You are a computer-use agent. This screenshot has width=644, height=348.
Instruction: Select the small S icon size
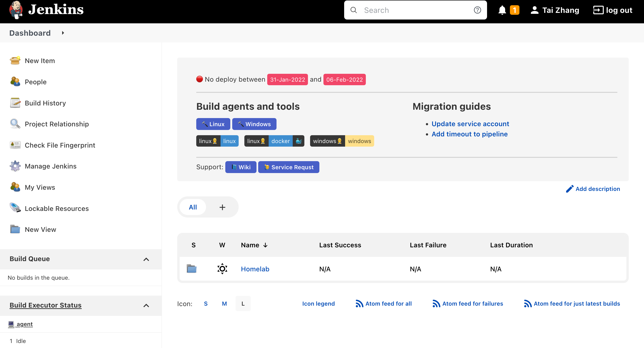206,303
